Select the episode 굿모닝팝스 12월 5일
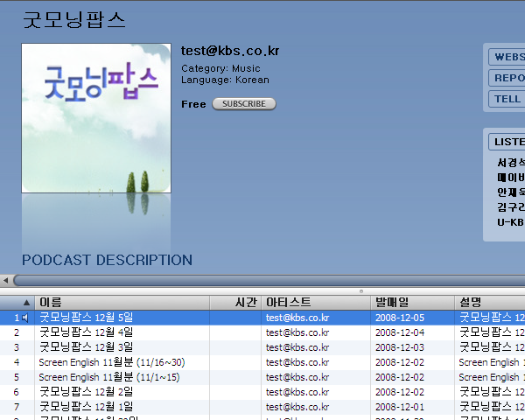This screenshot has height=420, width=525. tap(87, 317)
